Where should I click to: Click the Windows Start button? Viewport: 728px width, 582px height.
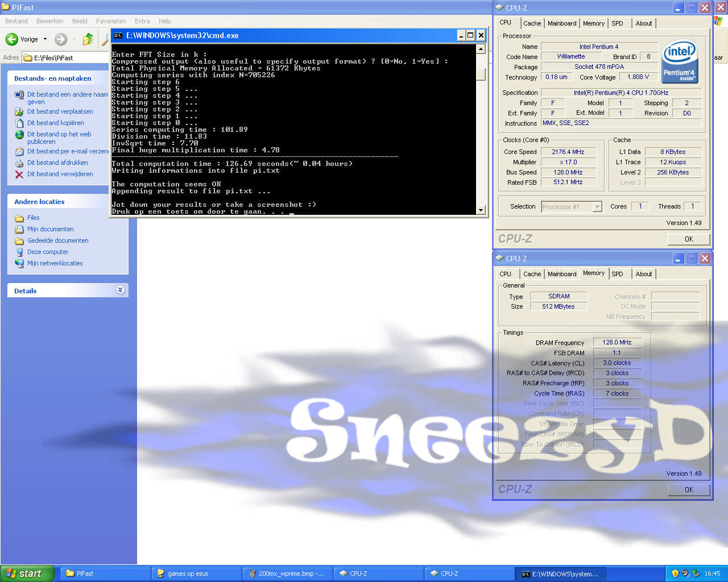click(x=27, y=573)
